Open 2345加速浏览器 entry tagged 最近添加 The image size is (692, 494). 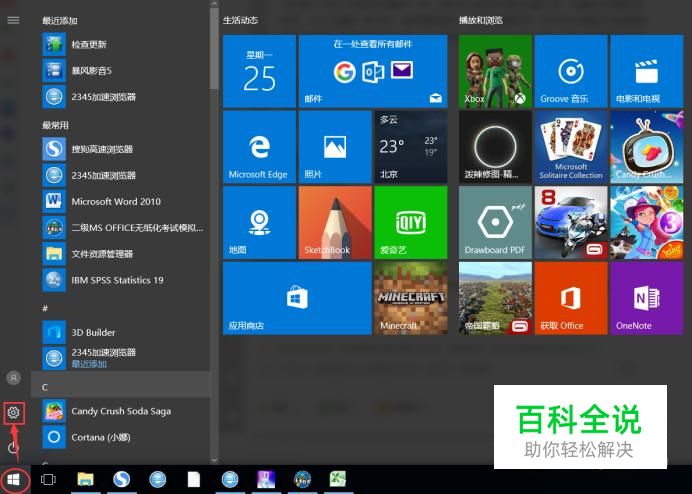point(120,358)
